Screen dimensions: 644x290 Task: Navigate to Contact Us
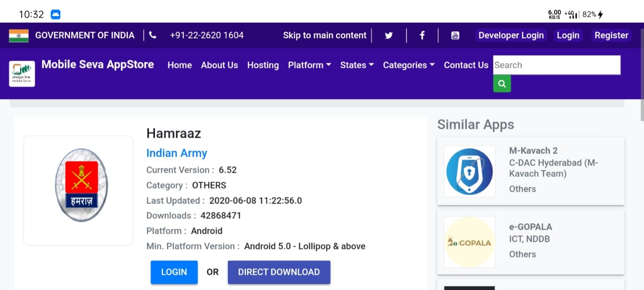click(466, 65)
